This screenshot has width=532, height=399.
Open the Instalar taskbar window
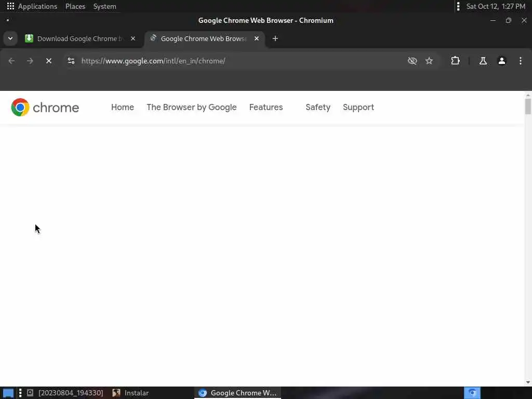coord(130,393)
